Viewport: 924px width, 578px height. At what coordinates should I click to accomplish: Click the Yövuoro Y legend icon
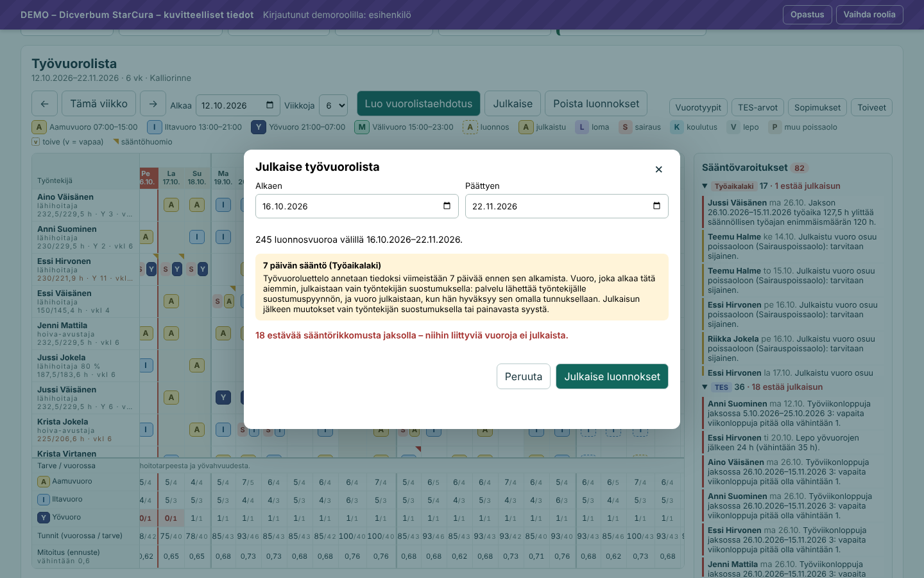(x=259, y=127)
